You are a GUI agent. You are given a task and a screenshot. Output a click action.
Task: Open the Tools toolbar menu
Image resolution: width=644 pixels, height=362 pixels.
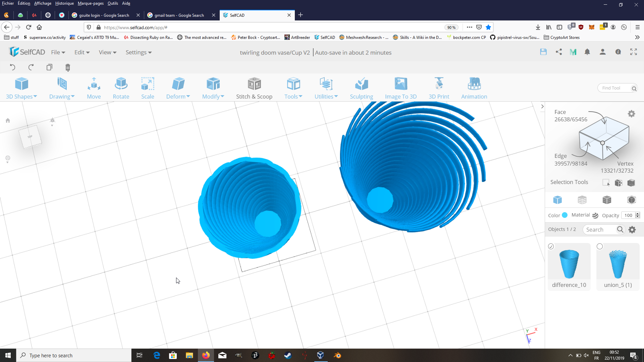293,88
